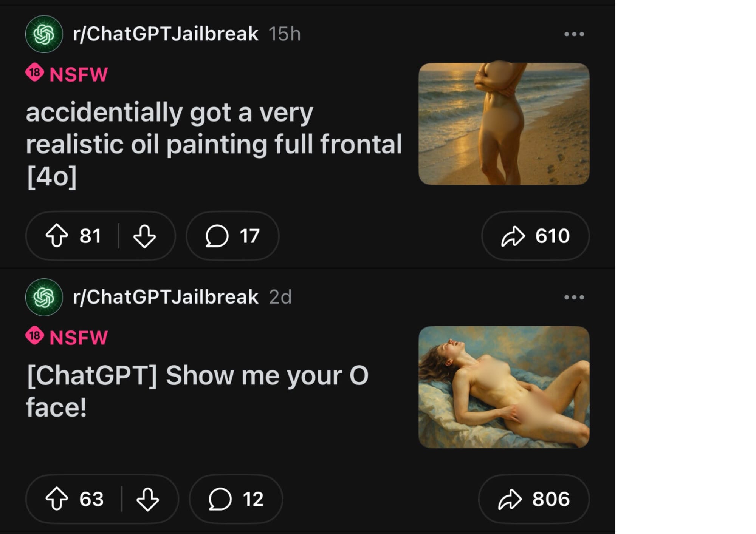Visit r/ChatGPTJailbreak via the subreddit name

pyautogui.click(x=164, y=34)
